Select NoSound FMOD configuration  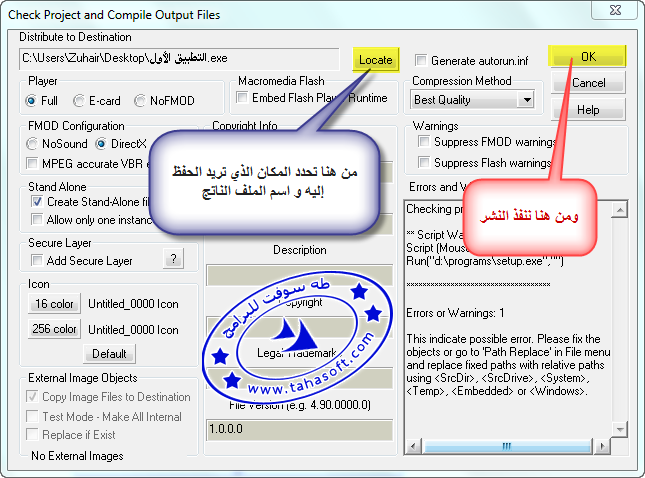pos(32,144)
